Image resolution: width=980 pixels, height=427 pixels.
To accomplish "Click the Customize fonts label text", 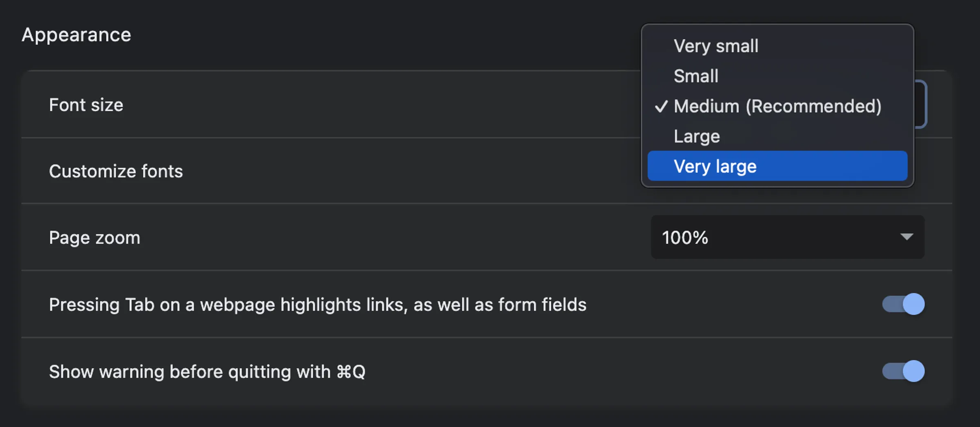I will pos(116,171).
